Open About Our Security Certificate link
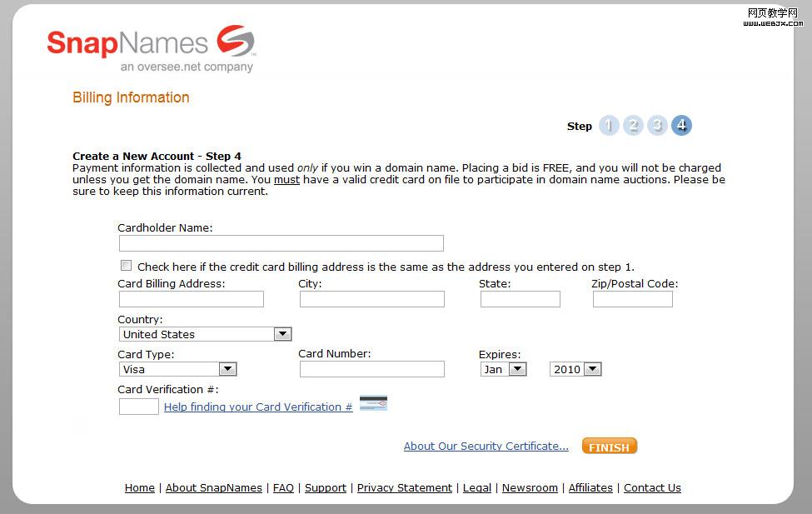Viewport: 812px width, 514px height. coord(486,447)
